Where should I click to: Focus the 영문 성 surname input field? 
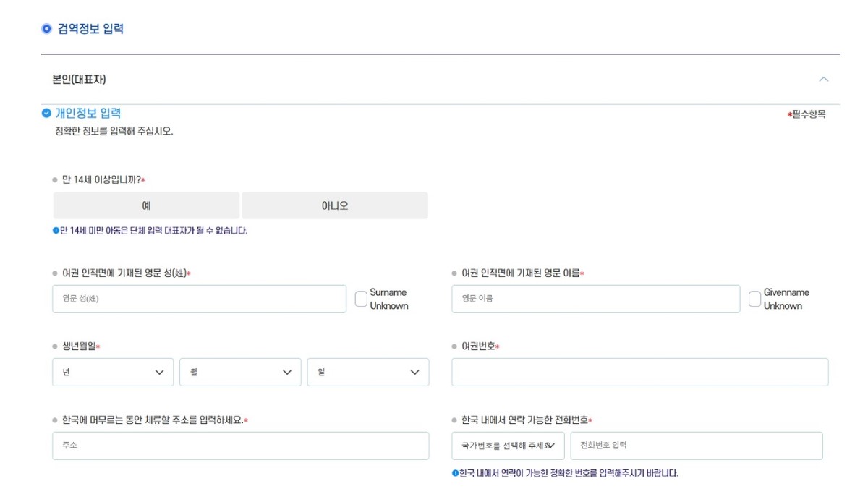199,299
